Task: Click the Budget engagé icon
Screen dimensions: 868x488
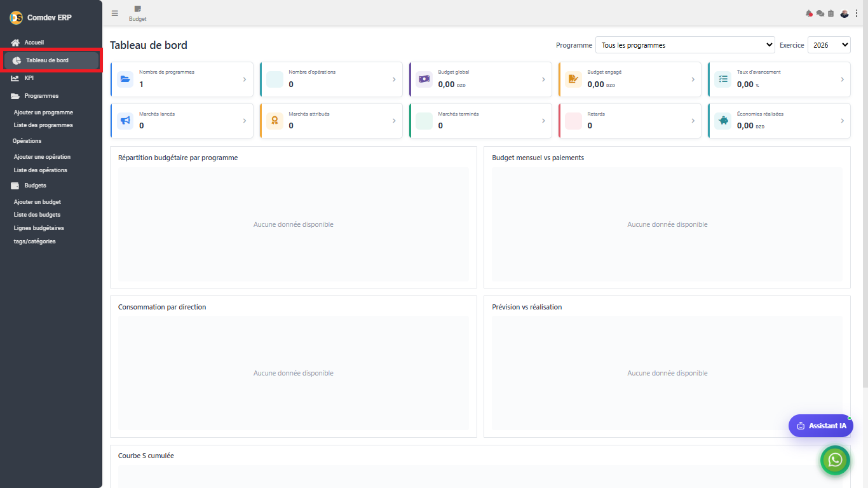Action: point(573,79)
